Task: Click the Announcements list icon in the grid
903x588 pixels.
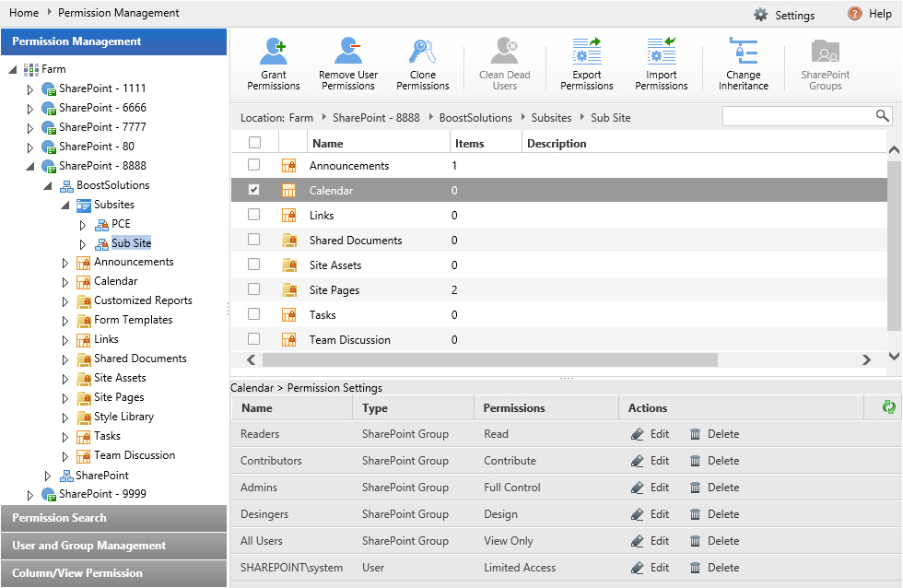Action: pos(288,166)
